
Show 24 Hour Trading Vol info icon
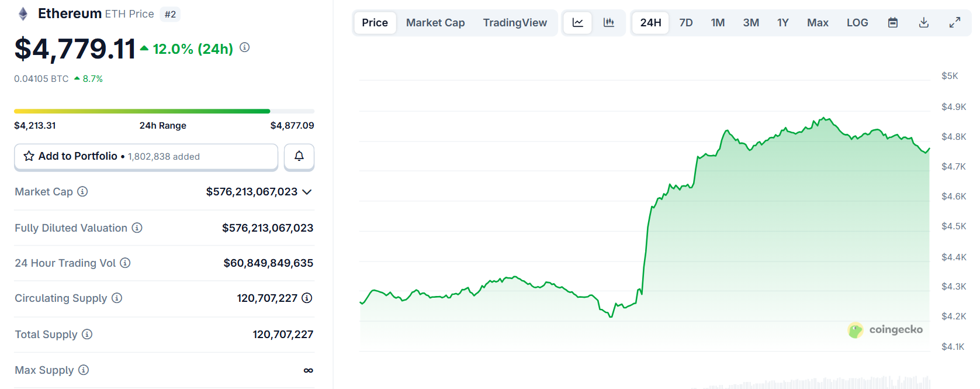pyautogui.click(x=125, y=263)
